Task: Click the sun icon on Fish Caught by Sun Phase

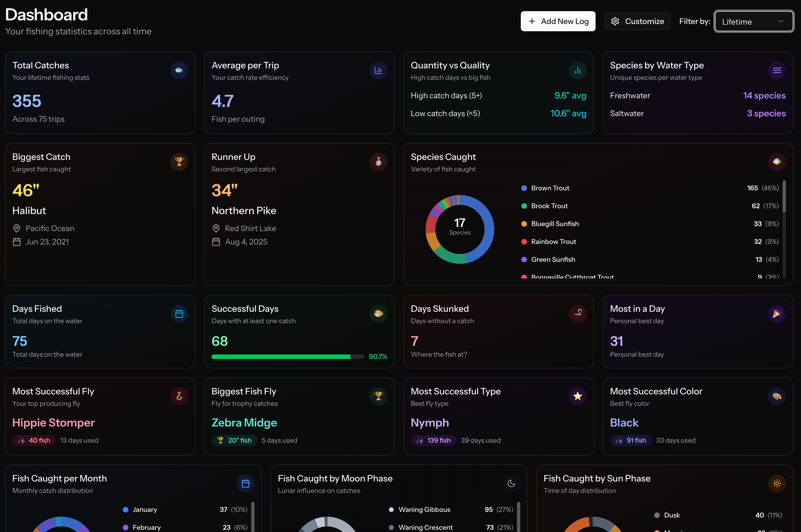Action: [777, 483]
